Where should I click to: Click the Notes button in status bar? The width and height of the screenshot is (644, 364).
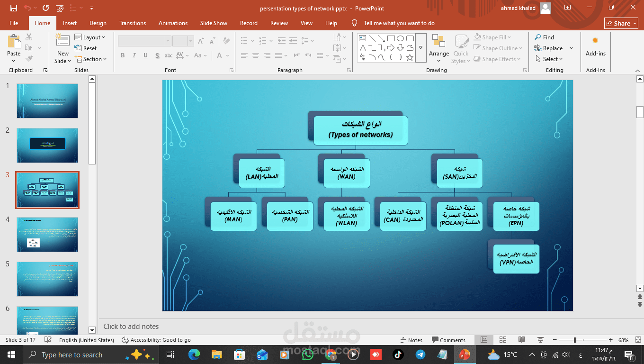point(411,340)
